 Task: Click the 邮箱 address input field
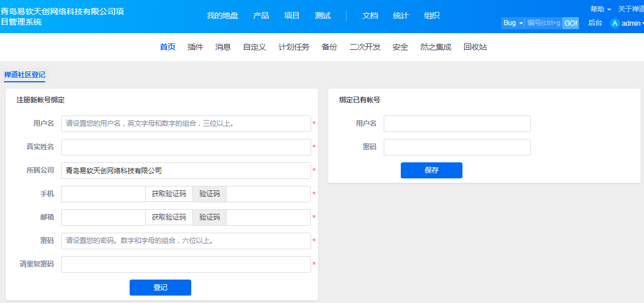pyautogui.click(x=103, y=217)
